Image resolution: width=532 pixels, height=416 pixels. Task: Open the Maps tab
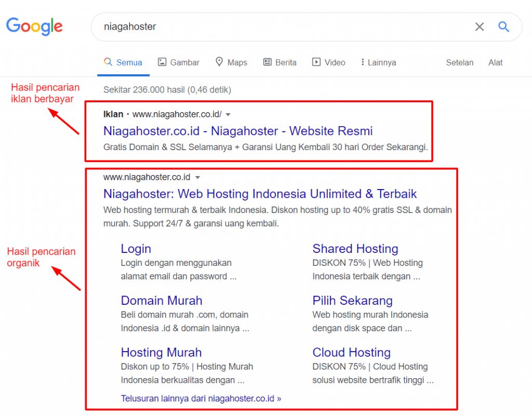pyautogui.click(x=231, y=62)
